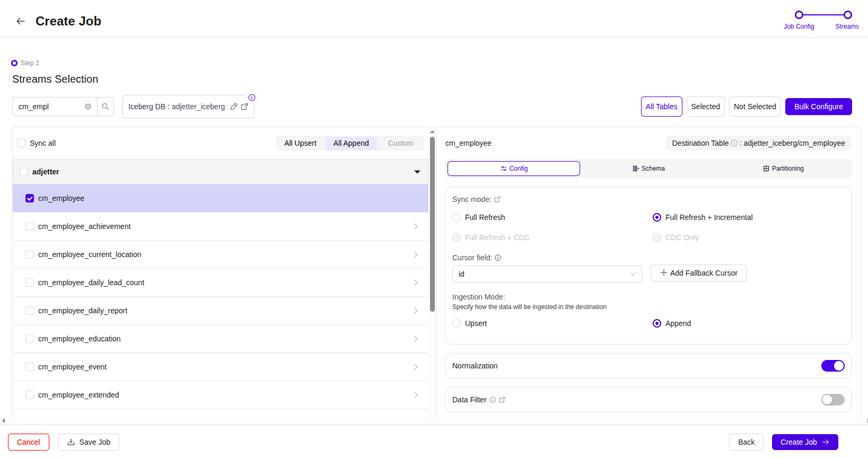Edit the Iceberg DB name with the pencil icon

pyautogui.click(x=234, y=107)
